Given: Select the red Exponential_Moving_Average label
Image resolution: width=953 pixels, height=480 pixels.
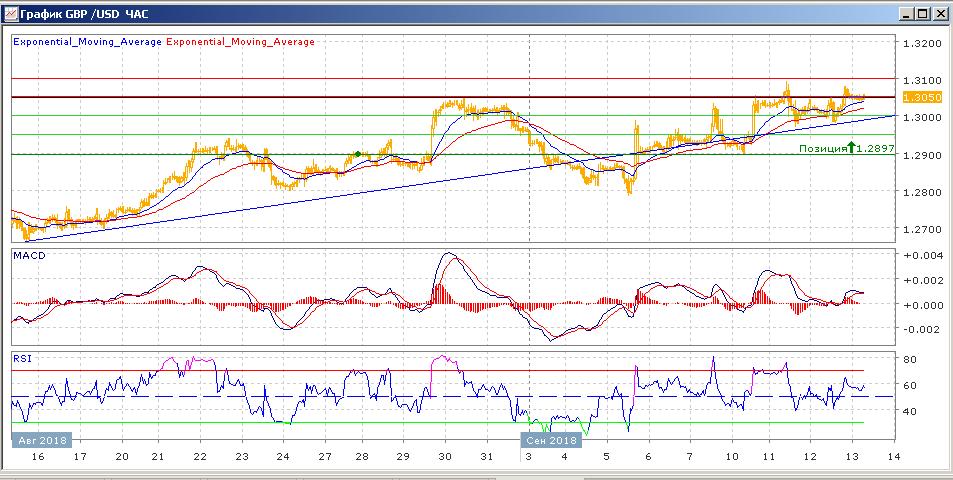Looking at the screenshot, I should (x=240, y=42).
